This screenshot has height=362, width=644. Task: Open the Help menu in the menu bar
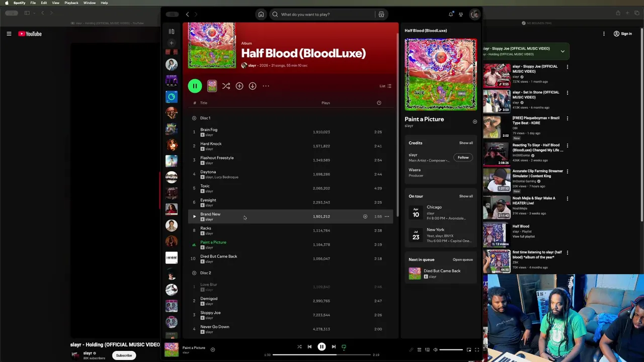(x=104, y=3)
